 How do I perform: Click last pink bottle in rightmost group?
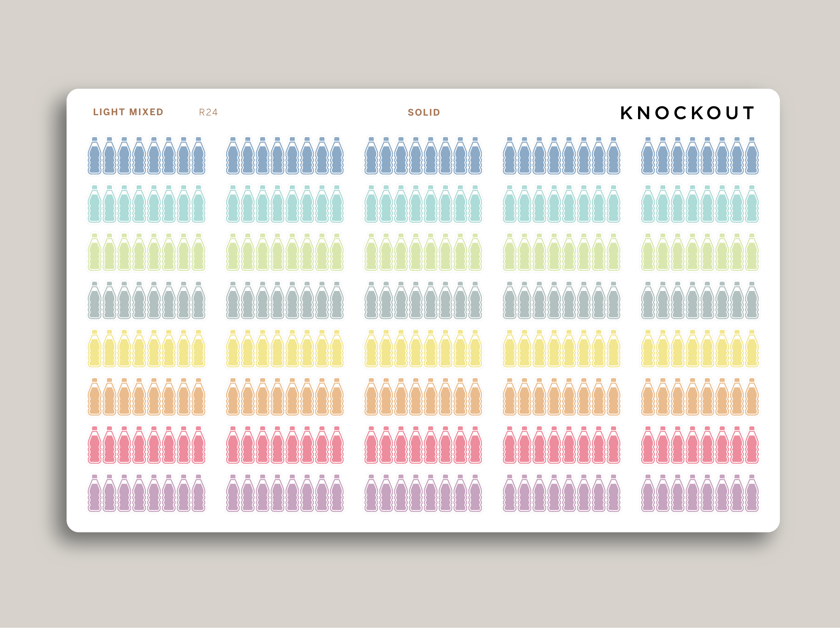click(751, 446)
